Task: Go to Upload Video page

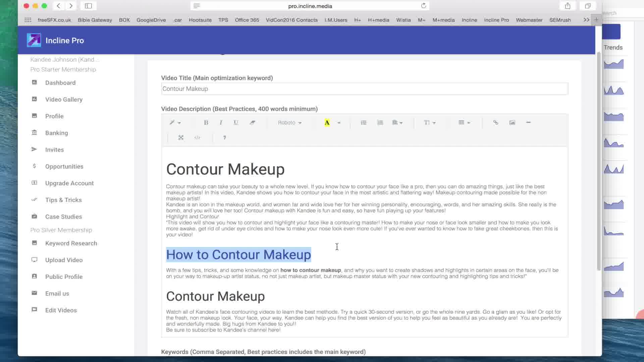Action: point(64,260)
